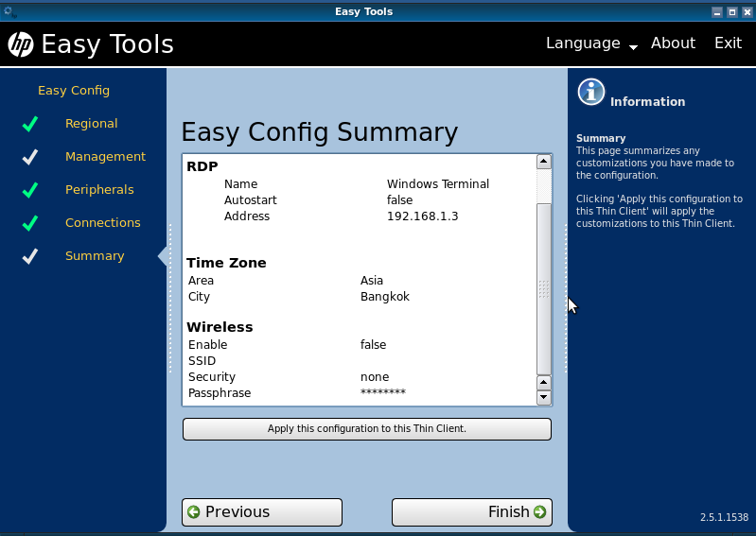
Task: Click the up arrow at scrollbar top
Action: click(x=544, y=162)
